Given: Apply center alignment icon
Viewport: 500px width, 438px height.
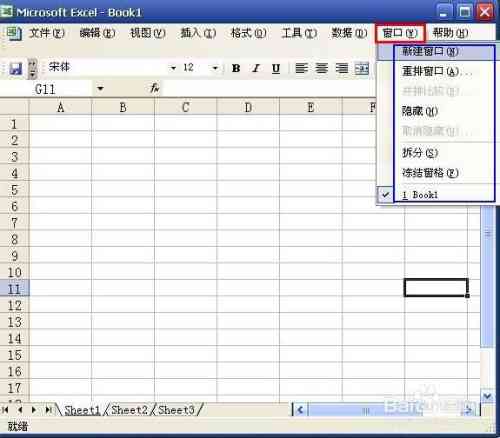Looking at the screenshot, I should pyautogui.click(x=321, y=68).
